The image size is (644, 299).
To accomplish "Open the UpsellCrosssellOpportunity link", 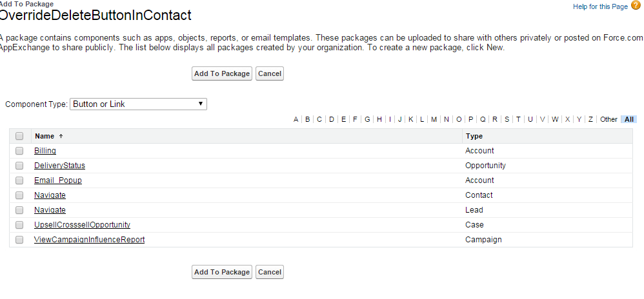I will click(82, 225).
